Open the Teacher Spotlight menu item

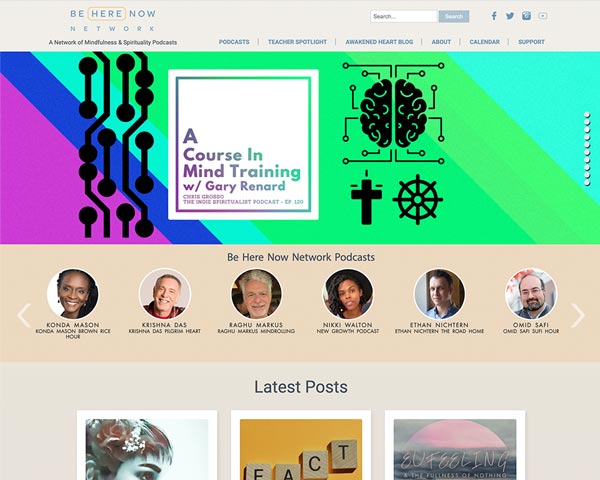click(297, 42)
